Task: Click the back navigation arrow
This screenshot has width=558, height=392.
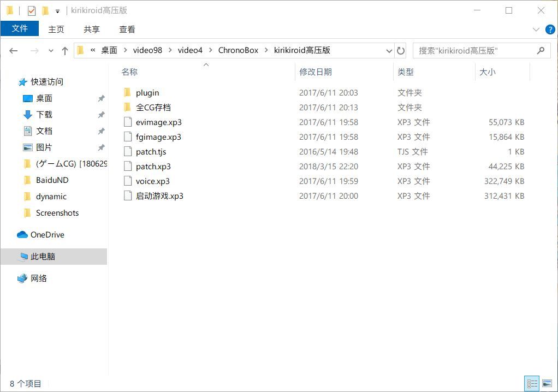Action: (14, 51)
